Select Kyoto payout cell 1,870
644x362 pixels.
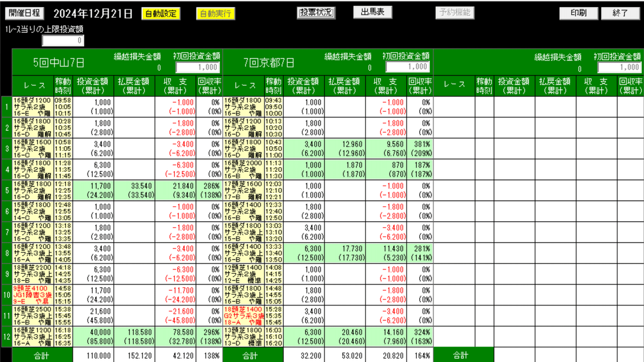tap(345, 169)
